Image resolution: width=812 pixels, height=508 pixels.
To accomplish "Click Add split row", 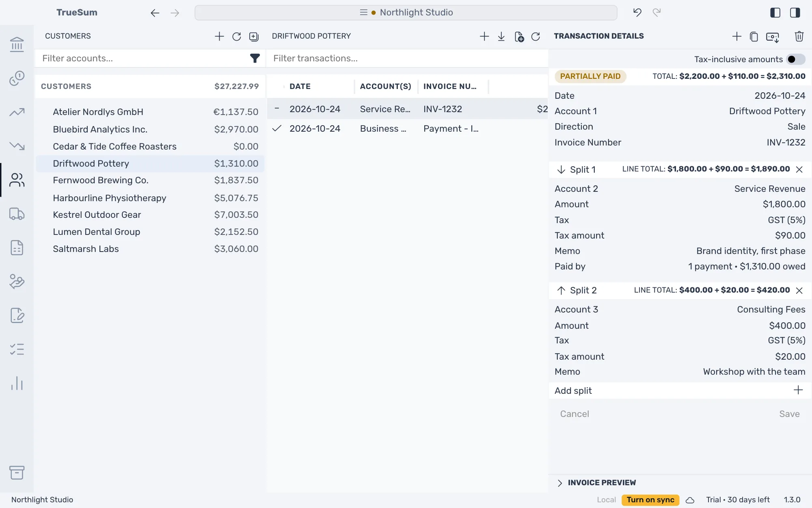I will (x=680, y=391).
